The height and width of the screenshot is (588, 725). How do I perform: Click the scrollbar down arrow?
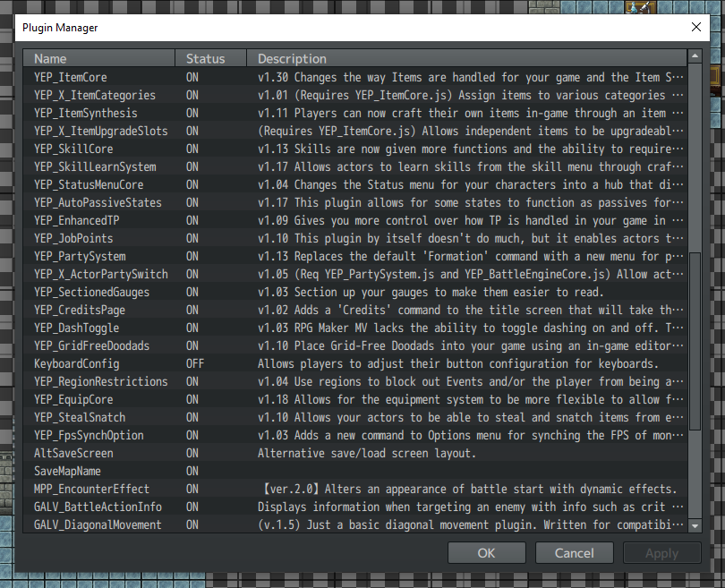point(695,525)
